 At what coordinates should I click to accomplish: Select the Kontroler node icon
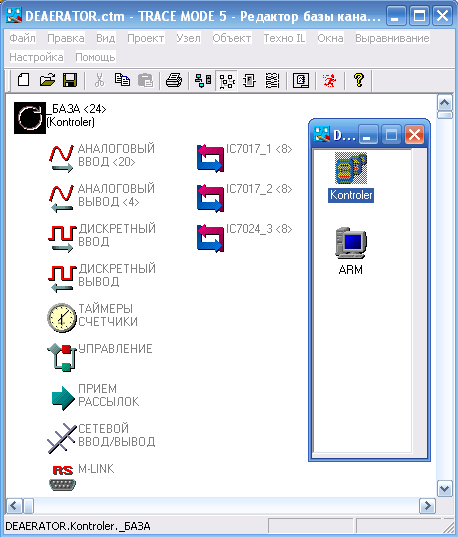point(351,168)
